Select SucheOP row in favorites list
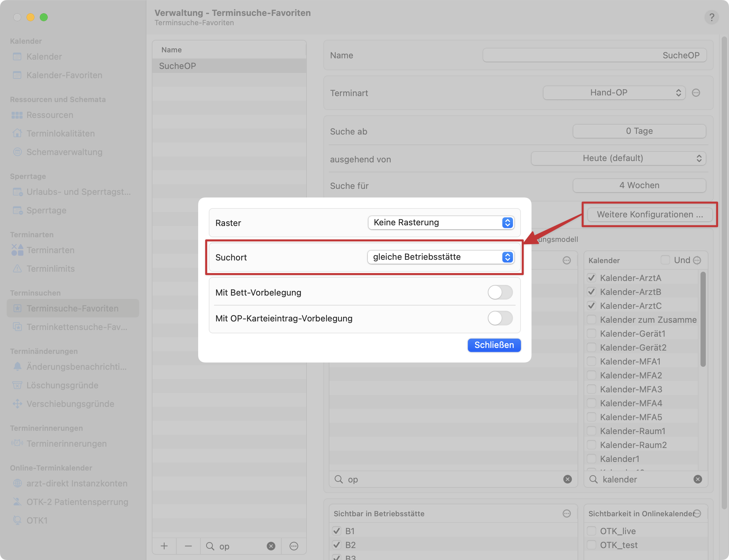Screen dimensions: 729x560 coord(229,66)
